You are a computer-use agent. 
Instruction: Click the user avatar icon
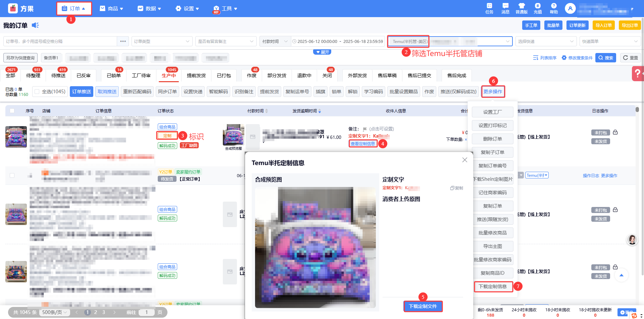[x=570, y=8]
